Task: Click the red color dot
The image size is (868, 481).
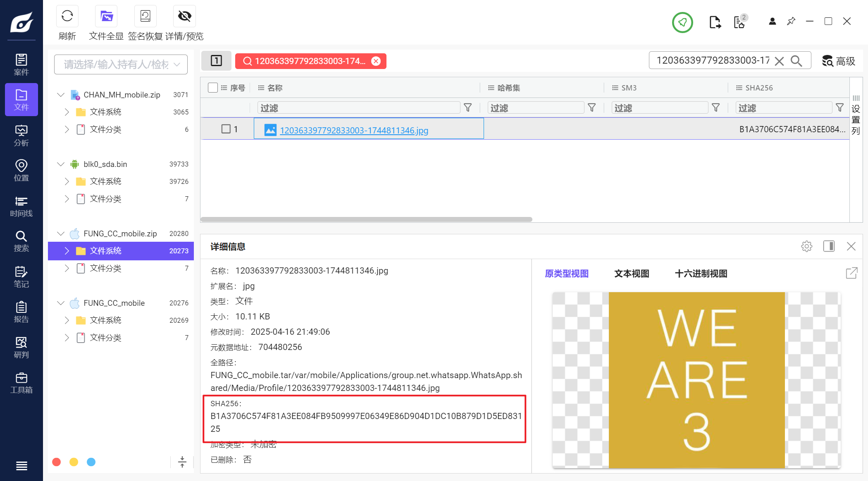Action: click(x=57, y=462)
